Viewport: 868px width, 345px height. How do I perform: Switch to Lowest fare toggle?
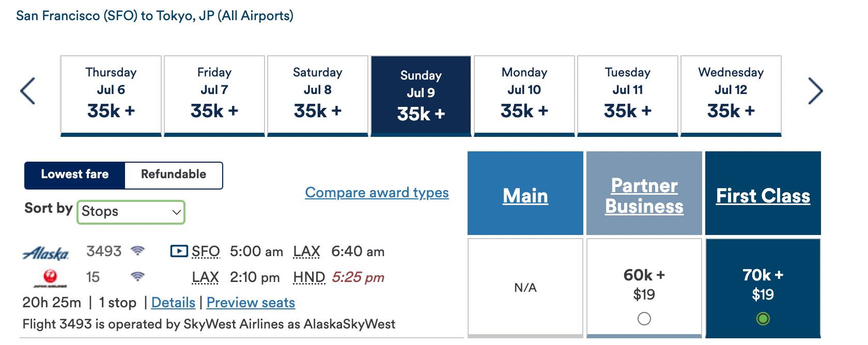tap(75, 175)
